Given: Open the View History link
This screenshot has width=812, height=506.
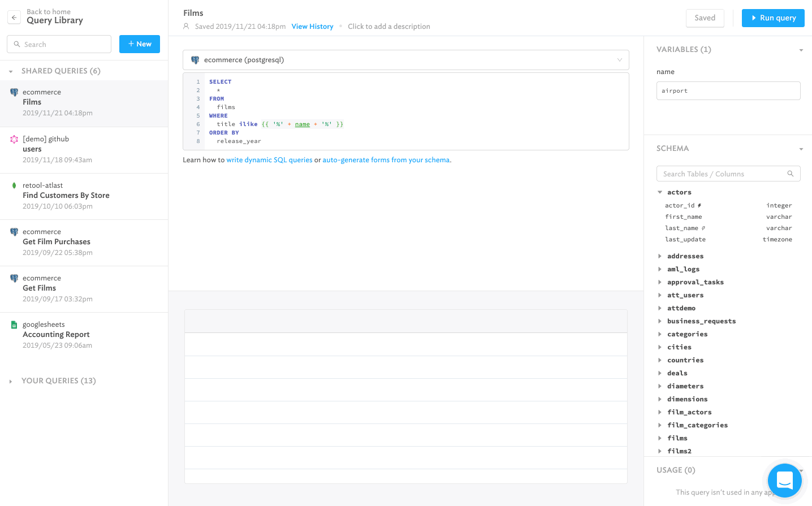Looking at the screenshot, I should click(312, 26).
